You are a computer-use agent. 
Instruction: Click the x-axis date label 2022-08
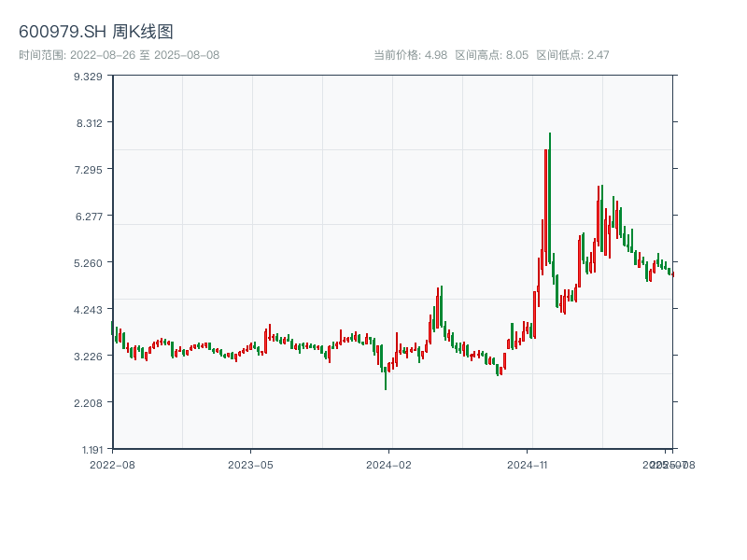pyautogui.click(x=112, y=465)
